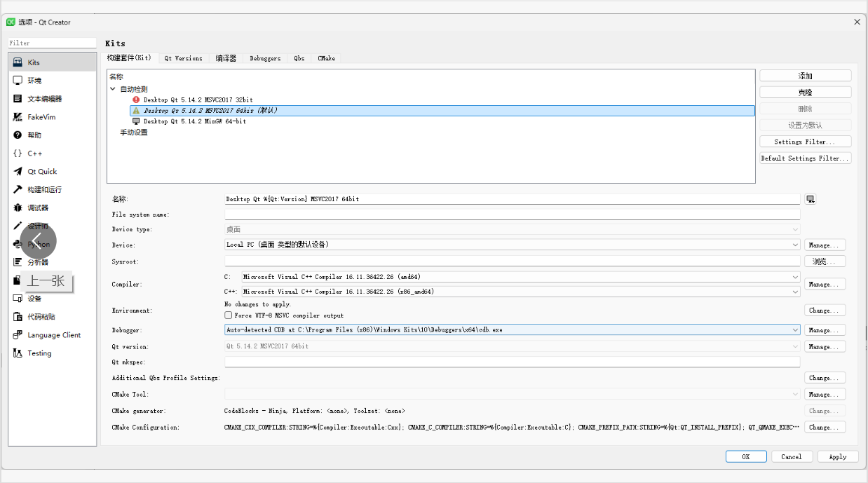Click Manage... next to Device
Viewport: 868px width, 483px height.
[x=825, y=245]
